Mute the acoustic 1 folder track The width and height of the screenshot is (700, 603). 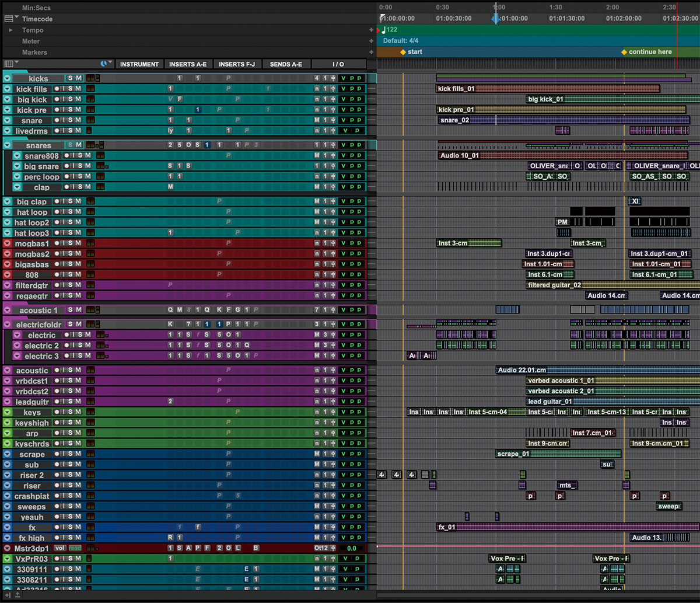coord(78,311)
